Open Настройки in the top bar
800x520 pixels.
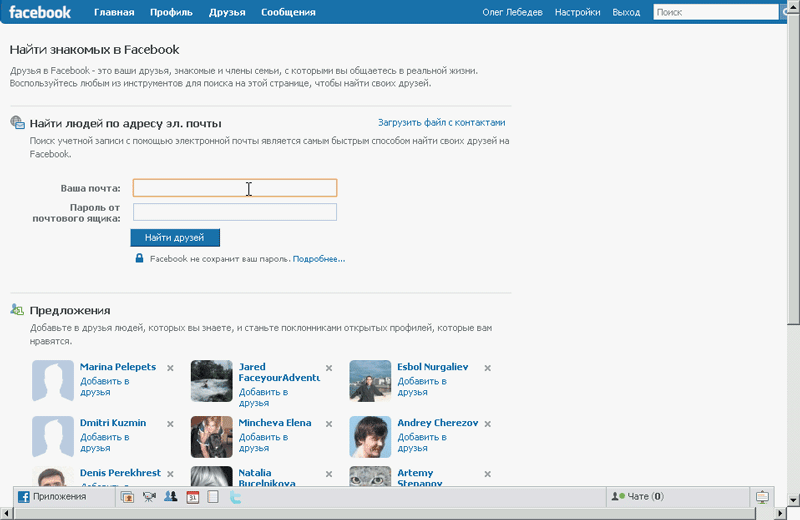coord(577,12)
